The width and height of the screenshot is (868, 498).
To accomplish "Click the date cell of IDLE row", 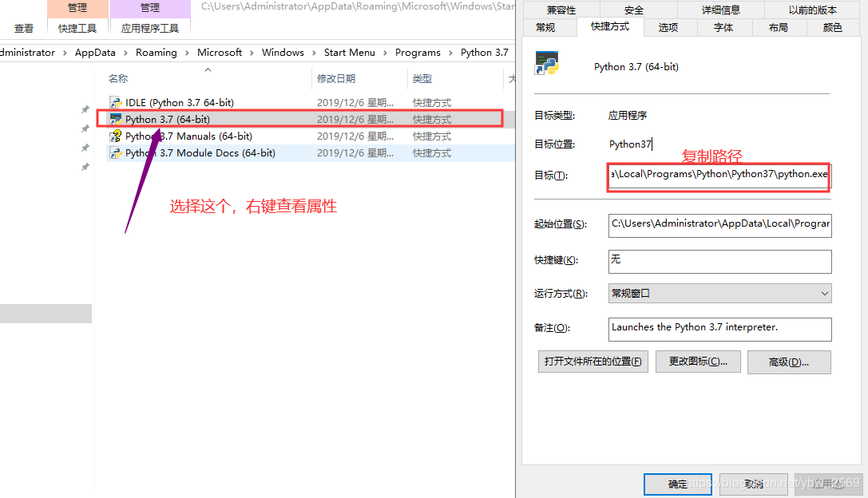I will [355, 102].
